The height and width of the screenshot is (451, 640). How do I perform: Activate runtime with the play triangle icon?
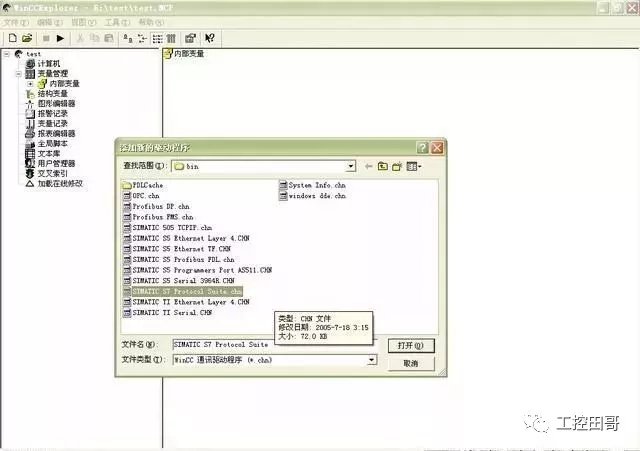pyautogui.click(x=60, y=38)
